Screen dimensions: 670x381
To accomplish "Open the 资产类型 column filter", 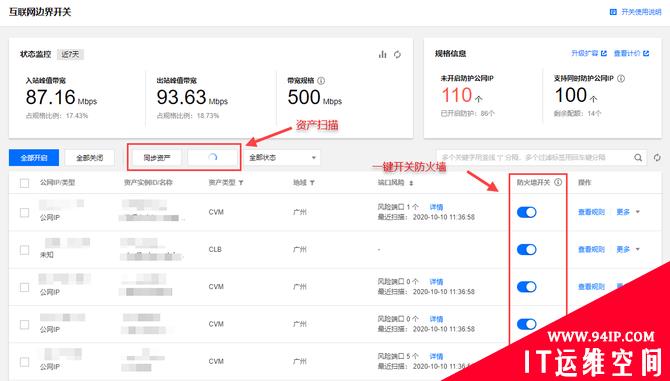I will click(241, 183).
